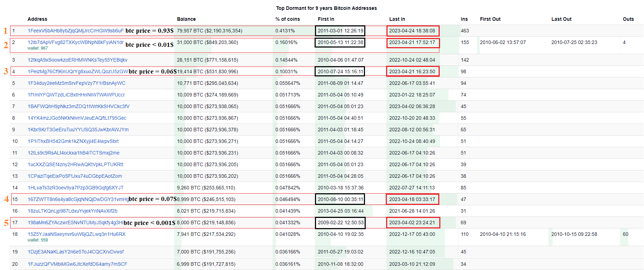Select balance 79,957 BTC ($2,190,316,354)
Viewport: 644px width, 270px height.
click(x=210, y=31)
